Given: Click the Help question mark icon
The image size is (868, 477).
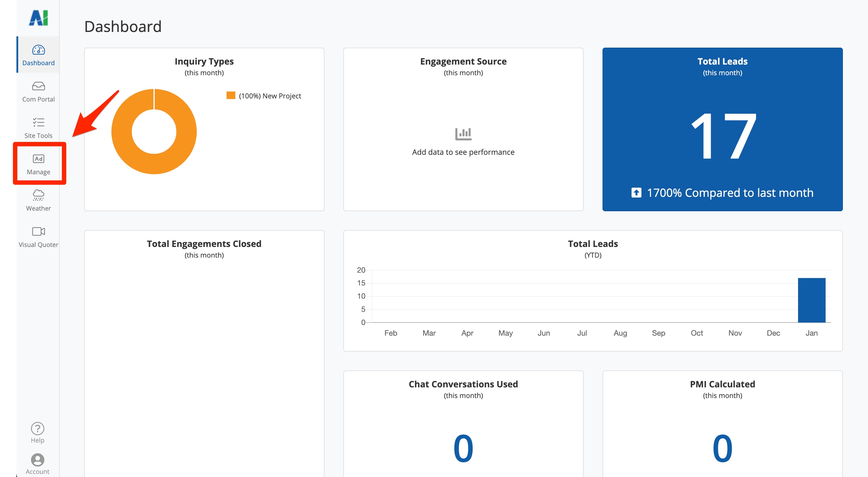Looking at the screenshot, I should (37, 428).
